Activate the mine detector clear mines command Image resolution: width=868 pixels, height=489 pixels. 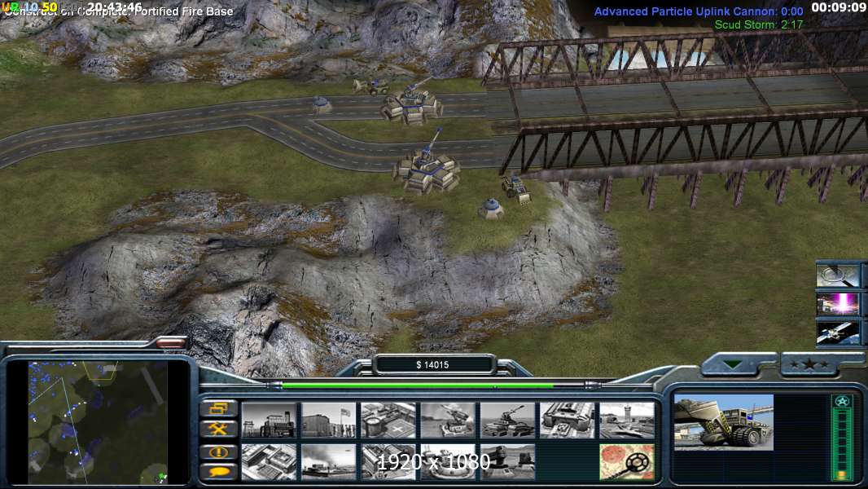point(627,461)
